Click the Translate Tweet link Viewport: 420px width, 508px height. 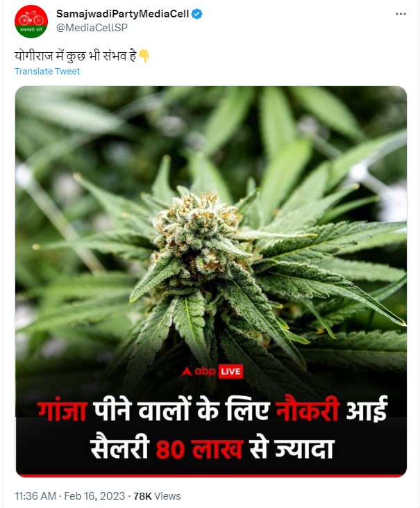tap(47, 72)
